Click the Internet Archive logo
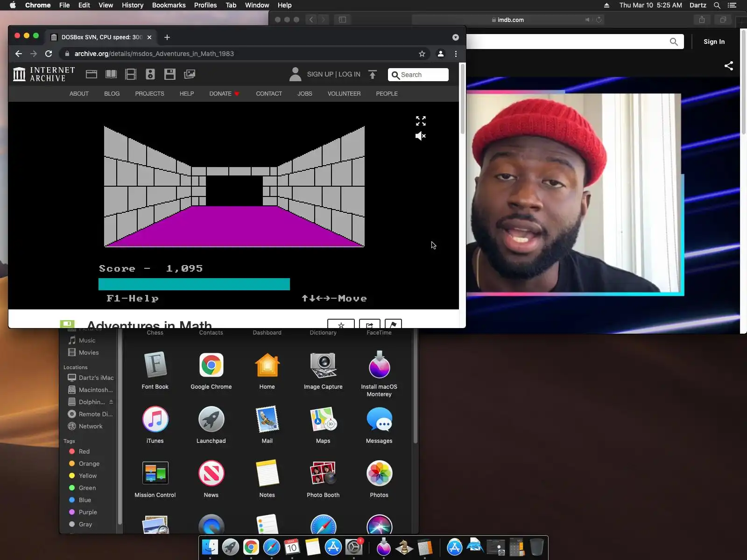 click(x=44, y=74)
